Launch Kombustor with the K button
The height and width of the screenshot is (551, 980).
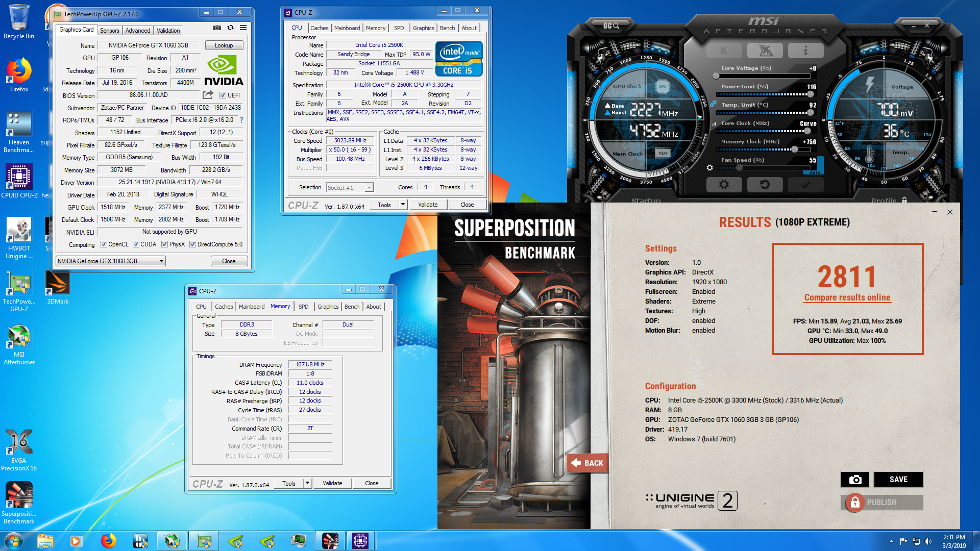[x=724, y=51]
